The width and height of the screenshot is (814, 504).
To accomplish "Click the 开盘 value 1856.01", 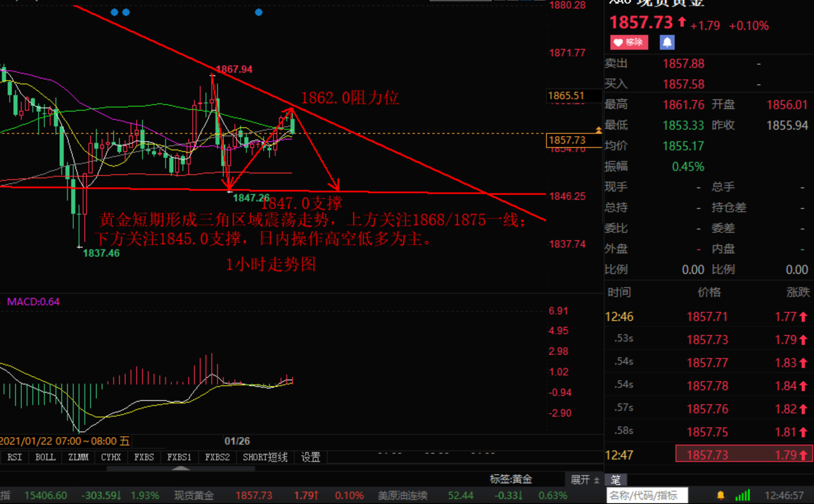I will [x=787, y=105].
